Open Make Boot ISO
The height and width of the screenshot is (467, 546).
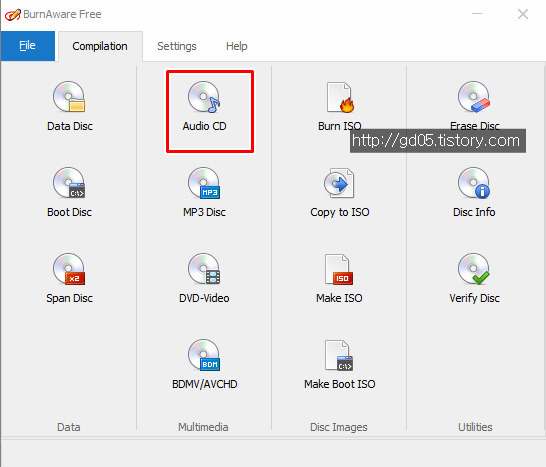(x=340, y=365)
